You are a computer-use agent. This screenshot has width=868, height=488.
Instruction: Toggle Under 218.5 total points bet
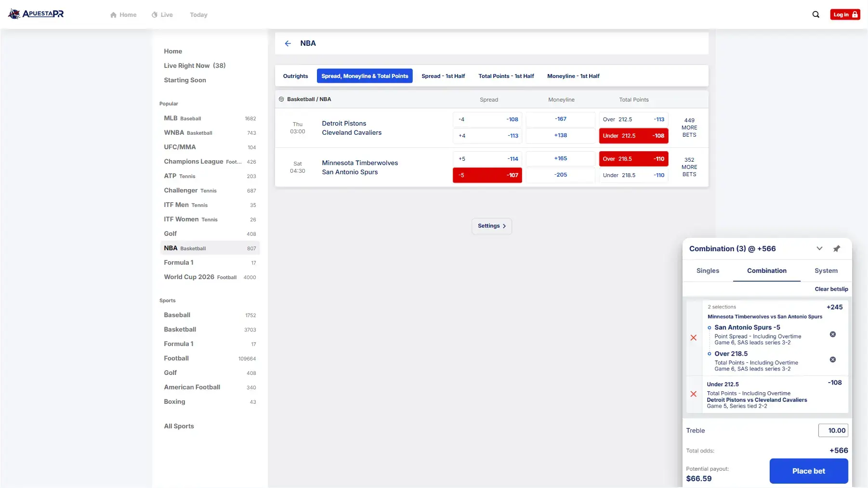tap(634, 175)
